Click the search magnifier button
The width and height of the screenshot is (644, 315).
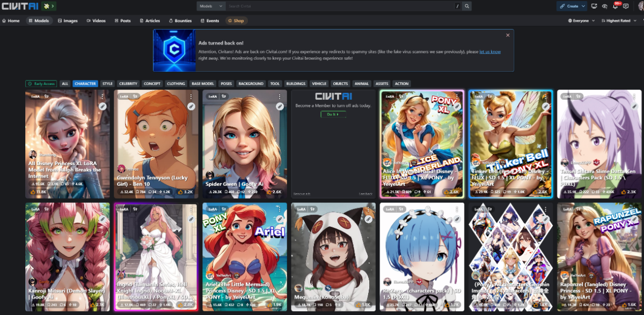coord(467,6)
